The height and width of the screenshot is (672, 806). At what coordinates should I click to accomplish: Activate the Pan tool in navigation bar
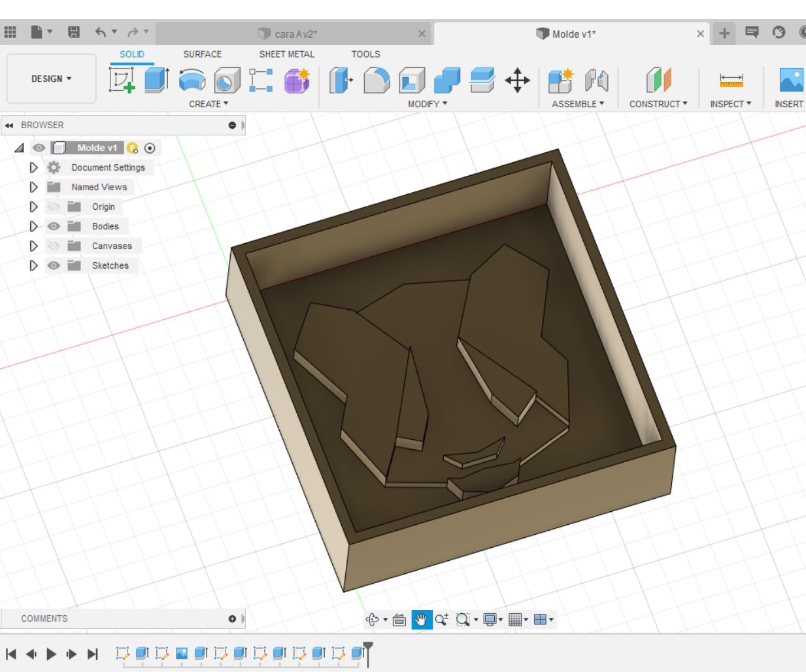(x=421, y=619)
